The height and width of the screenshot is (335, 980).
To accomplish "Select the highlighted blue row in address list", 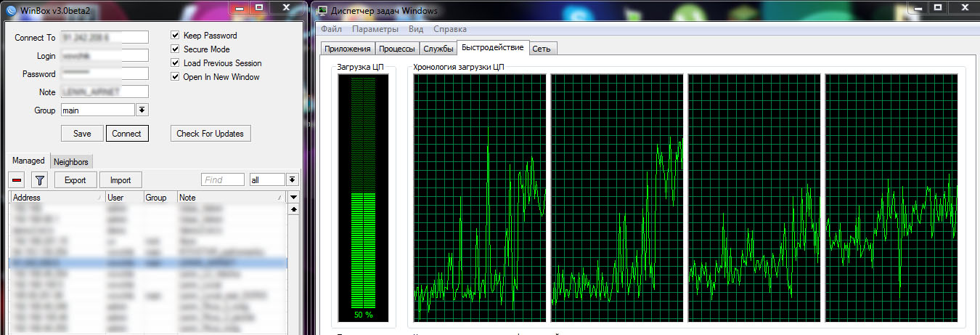I will [x=148, y=263].
